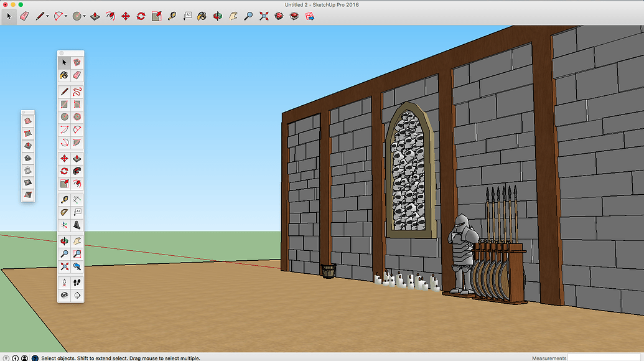Viewport: 644px width, 361px height.
Task: Click the Zoom Extents icon
Action: coord(263,17)
